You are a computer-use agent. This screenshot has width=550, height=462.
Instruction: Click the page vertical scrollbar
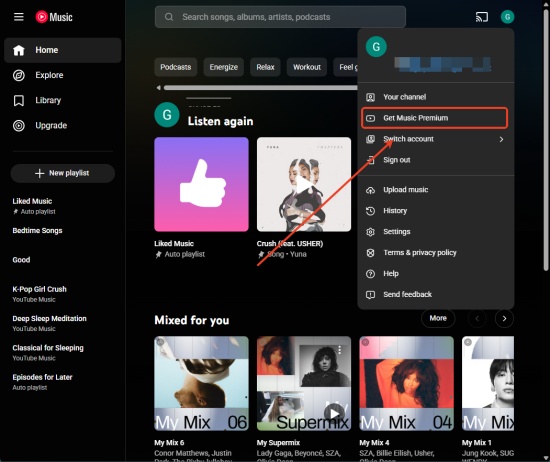(x=546, y=140)
